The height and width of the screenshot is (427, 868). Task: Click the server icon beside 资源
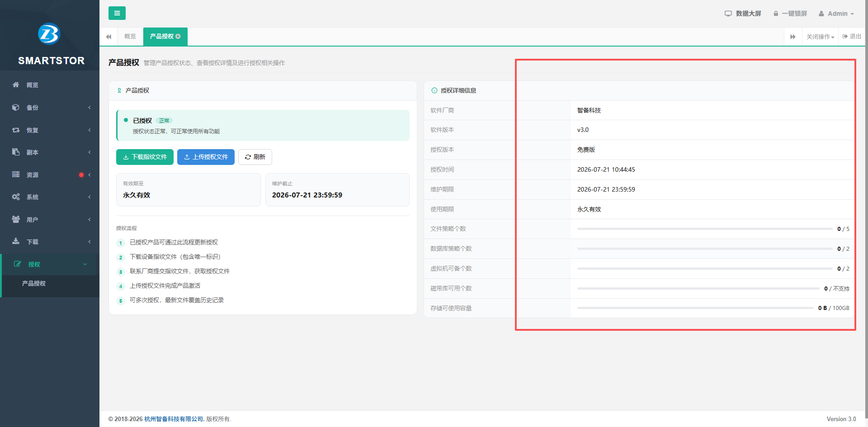pyautogui.click(x=16, y=174)
